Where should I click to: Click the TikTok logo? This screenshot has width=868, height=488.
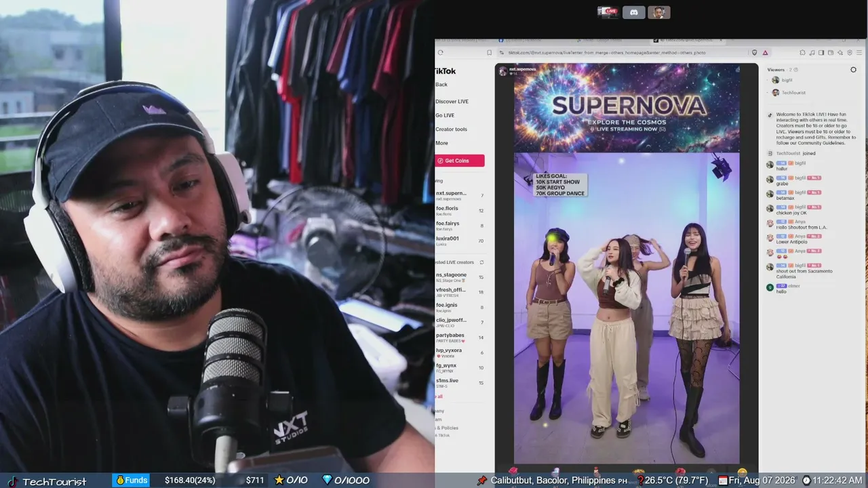click(x=446, y=71)
